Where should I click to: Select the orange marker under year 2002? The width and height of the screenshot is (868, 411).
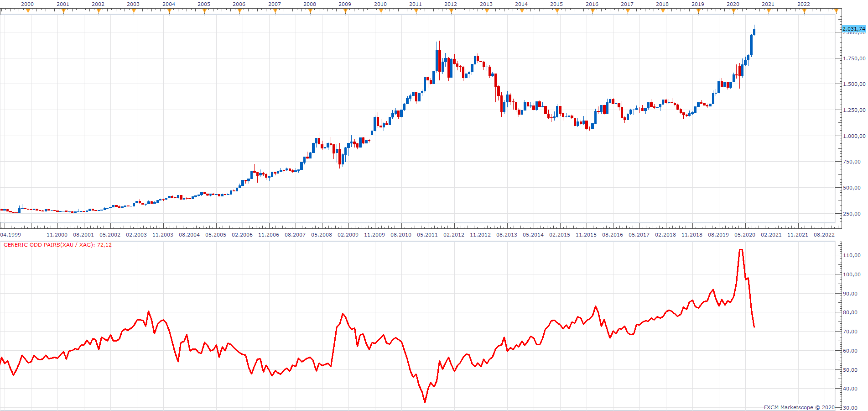(99, 11)
